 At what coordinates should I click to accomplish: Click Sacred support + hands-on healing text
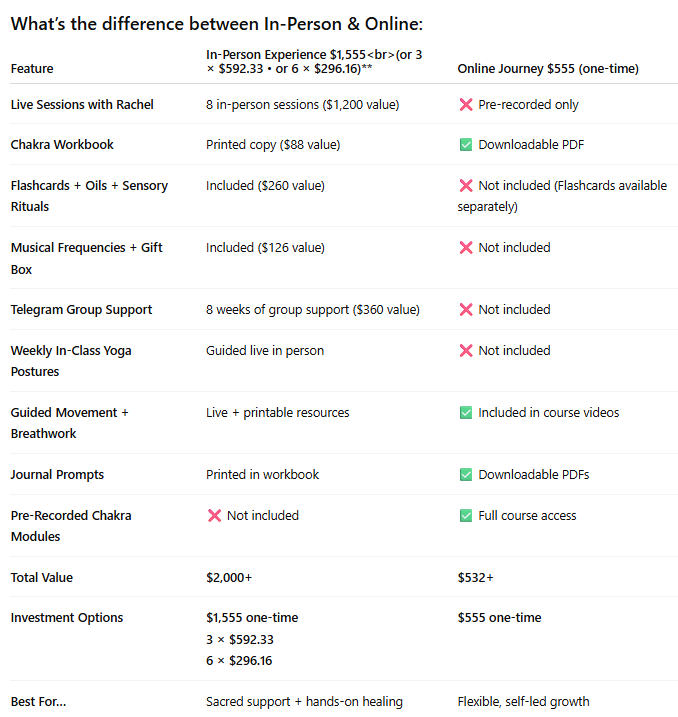click(304, 701)
